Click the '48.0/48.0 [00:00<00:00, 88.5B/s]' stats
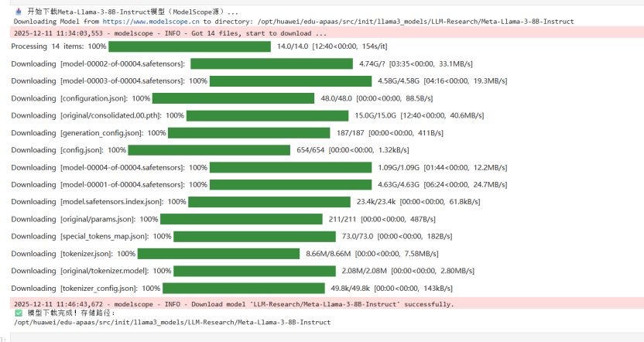The width and height of the screenshot is (644, 342). tap(377, 98)
